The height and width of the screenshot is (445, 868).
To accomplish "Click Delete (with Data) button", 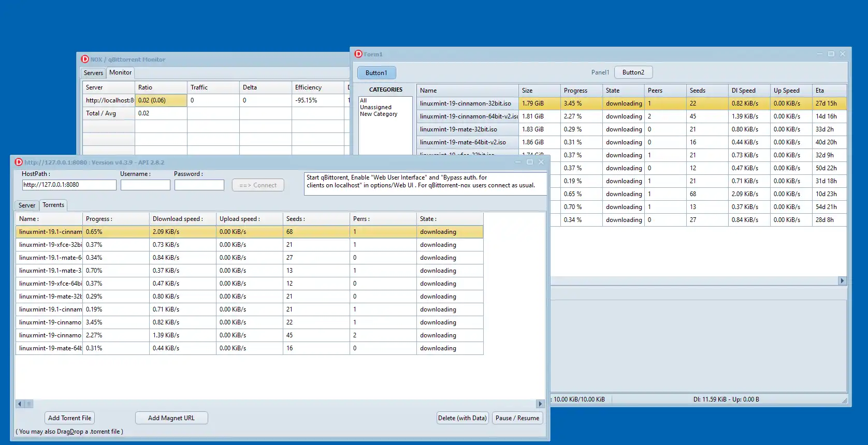I will pos(462,418).
